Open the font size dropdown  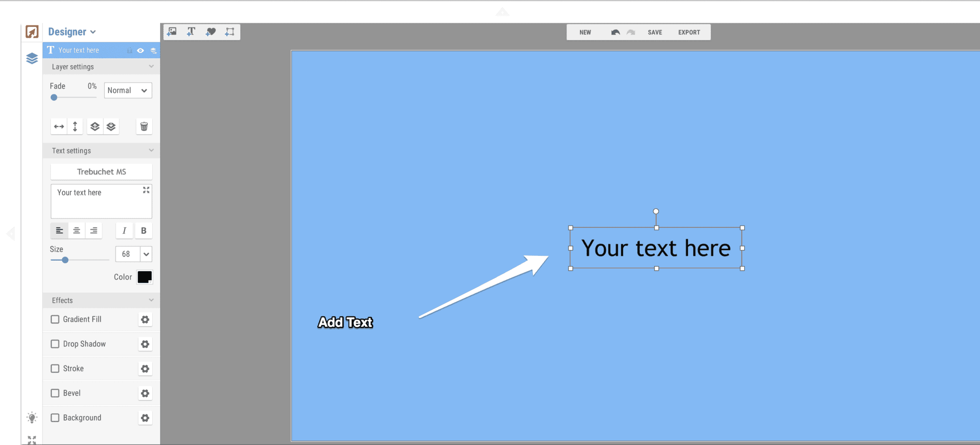click(146, 254)
